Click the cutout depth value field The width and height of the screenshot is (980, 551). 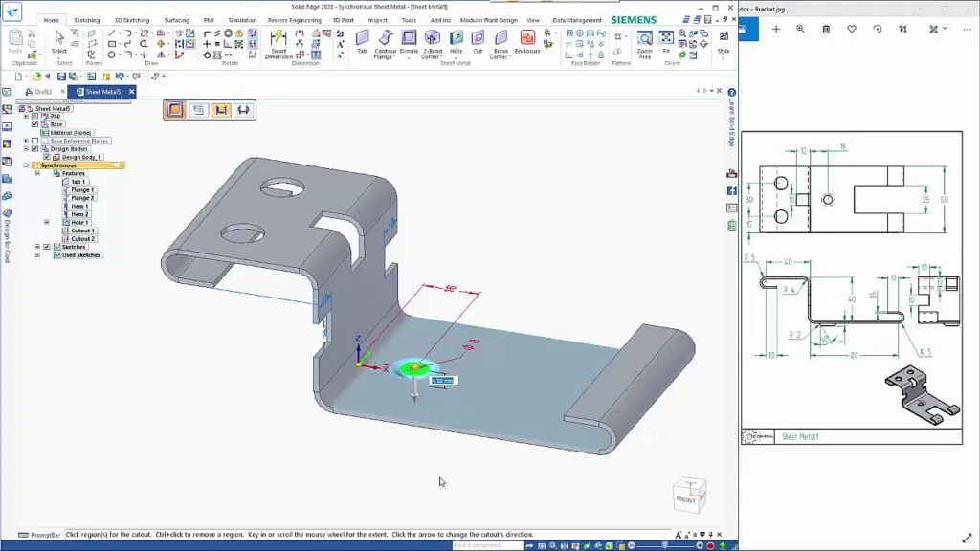(443, 381)
